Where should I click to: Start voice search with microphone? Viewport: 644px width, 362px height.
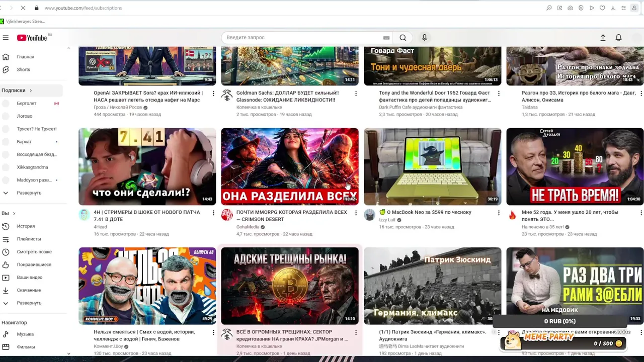click(425, 38)
